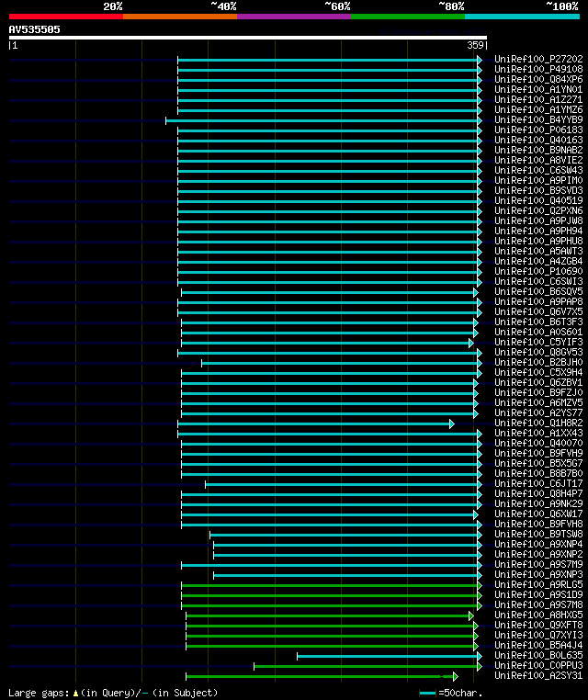Click the UniRef100_Q40070 label
This screenshot has height=700, width=588.
538,444
